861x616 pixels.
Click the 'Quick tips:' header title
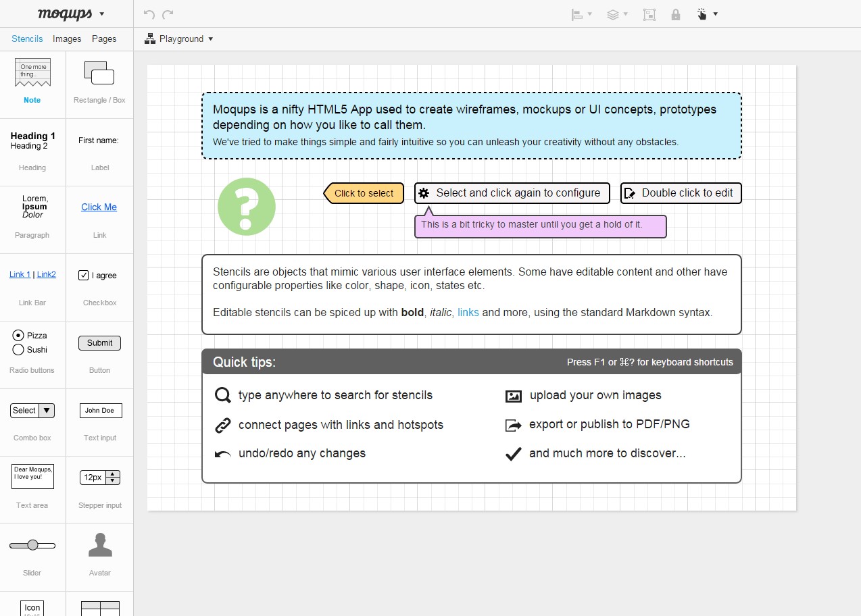245,362
